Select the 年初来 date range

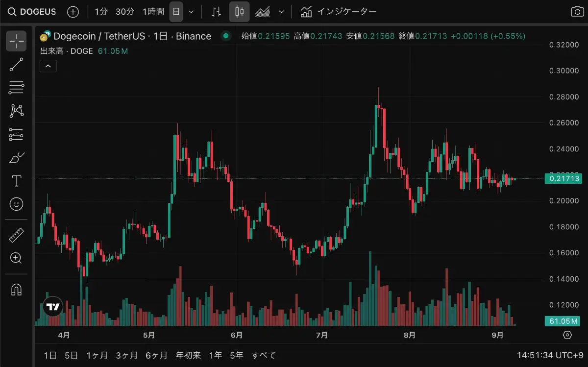188,355
